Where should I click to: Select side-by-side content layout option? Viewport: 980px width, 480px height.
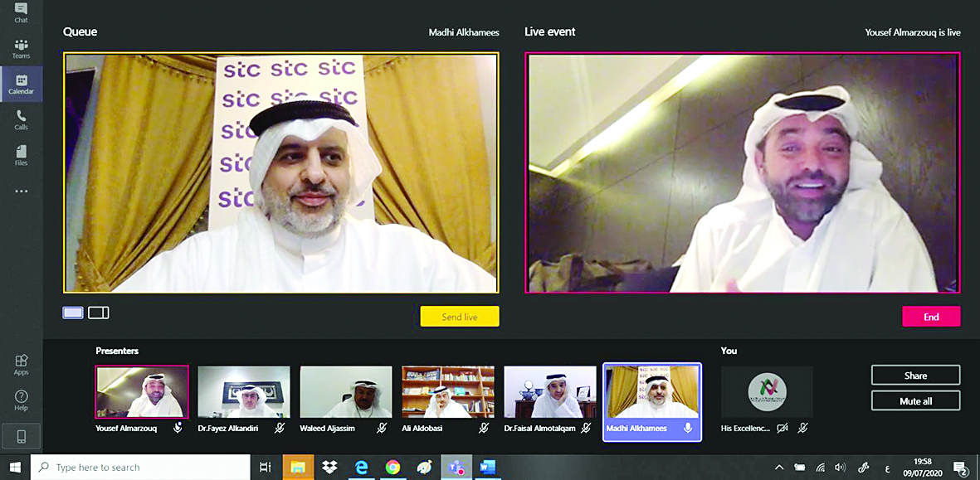coord(99,313)
